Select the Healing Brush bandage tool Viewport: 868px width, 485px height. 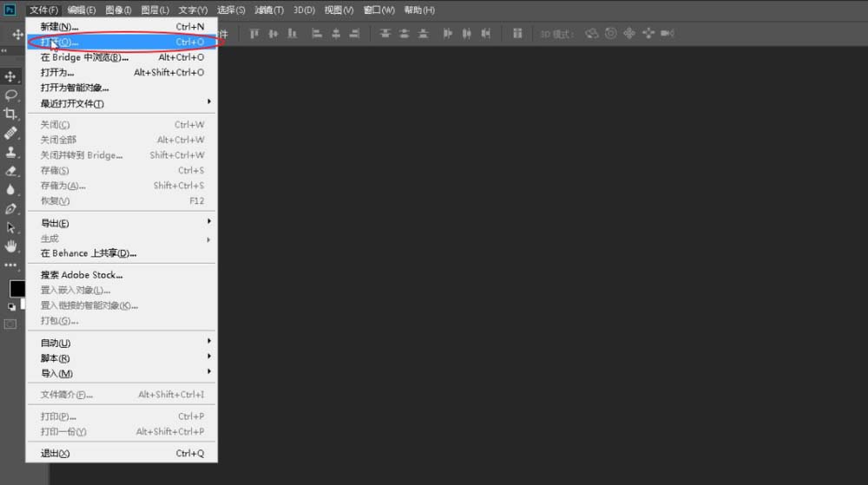coord(10,133)
